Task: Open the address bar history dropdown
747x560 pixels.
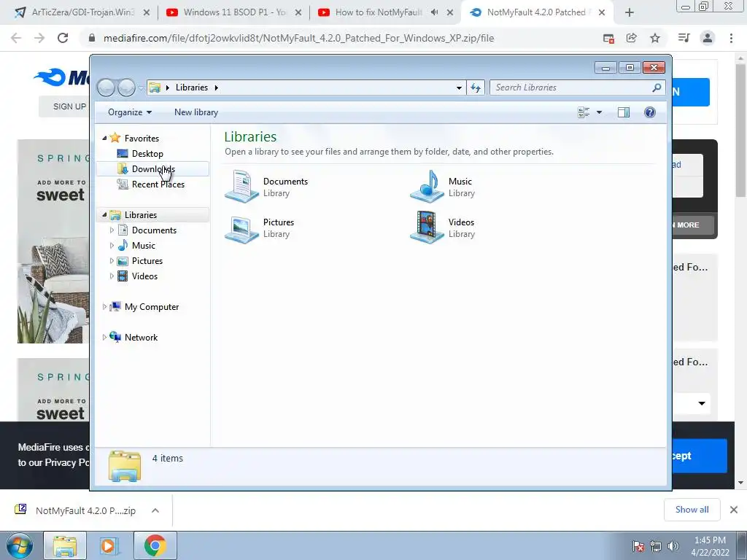Action: [x=459, y=87]
